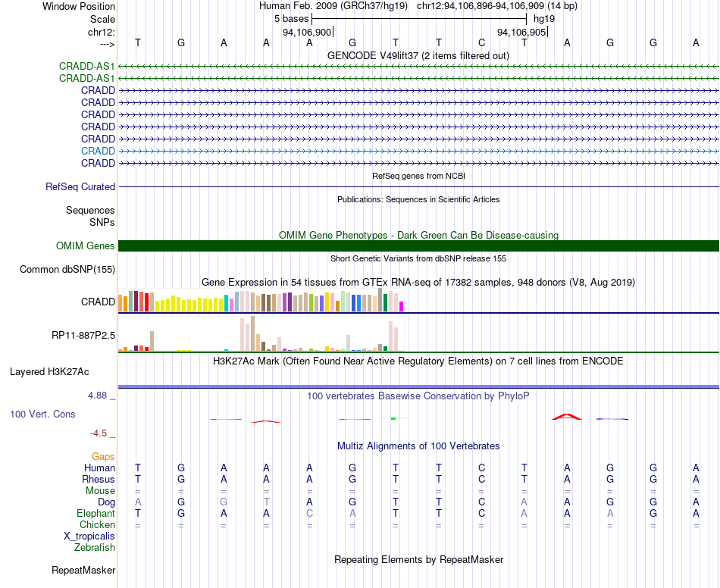Click the lone C base in the top ruler sequence
The image size is (720, 588).
481,42
